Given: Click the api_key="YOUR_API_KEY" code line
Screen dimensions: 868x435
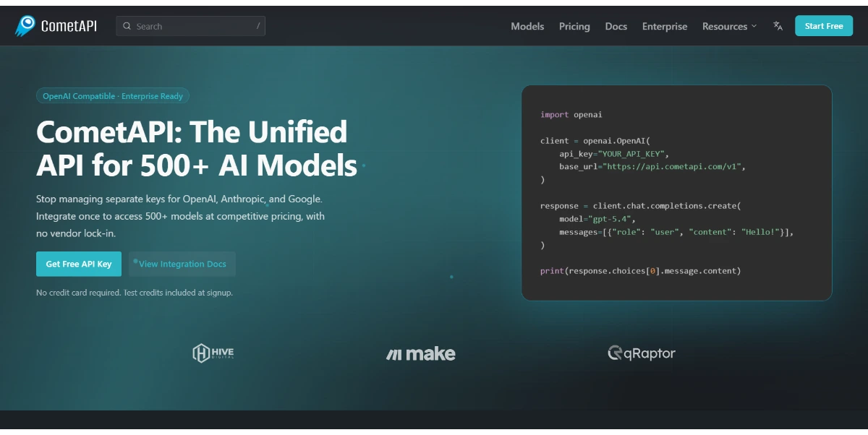Looking at the screenshot, I should point(614,154).
